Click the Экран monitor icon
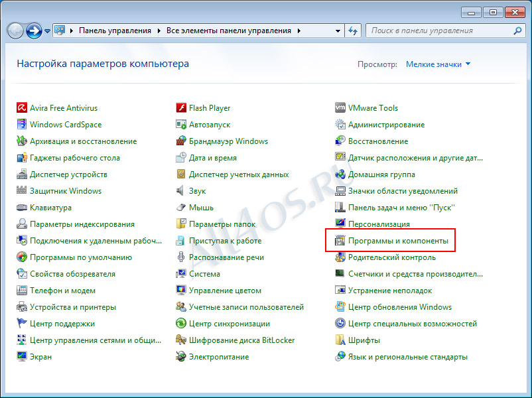The image size is (532, 398). click(22, 357)
